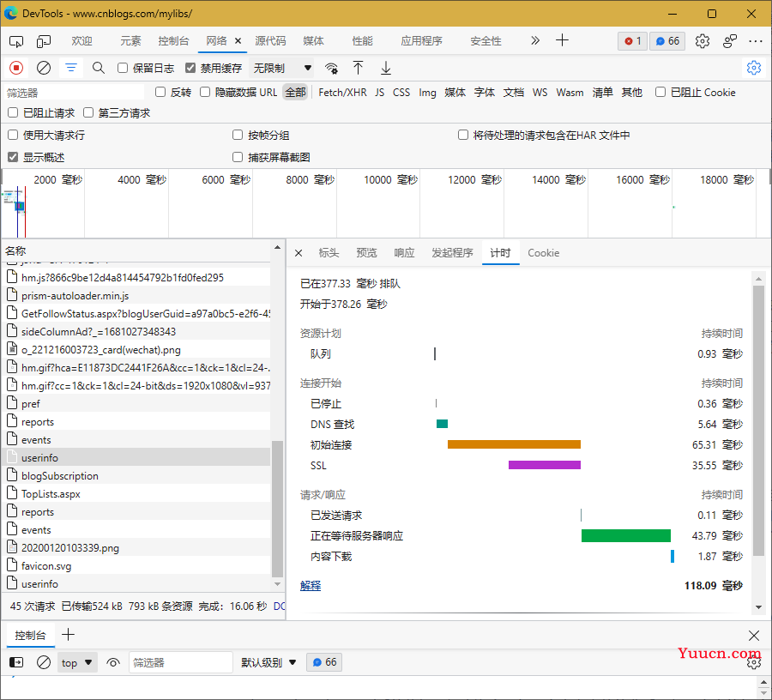Check the 反转 filter checkbox
The width and height of the screenshot is (772, 700).
point(160,92)
